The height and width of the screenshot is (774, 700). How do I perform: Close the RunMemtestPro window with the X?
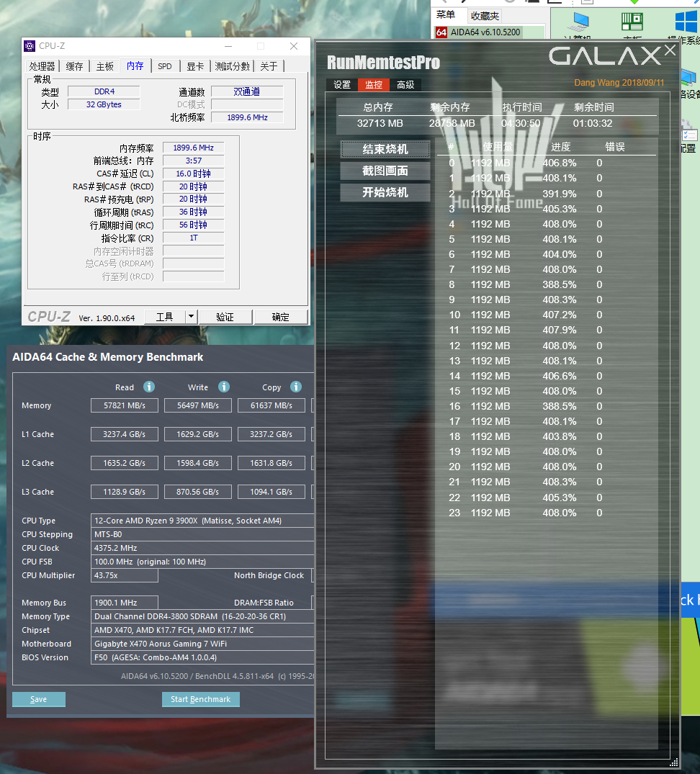(670, 50)
